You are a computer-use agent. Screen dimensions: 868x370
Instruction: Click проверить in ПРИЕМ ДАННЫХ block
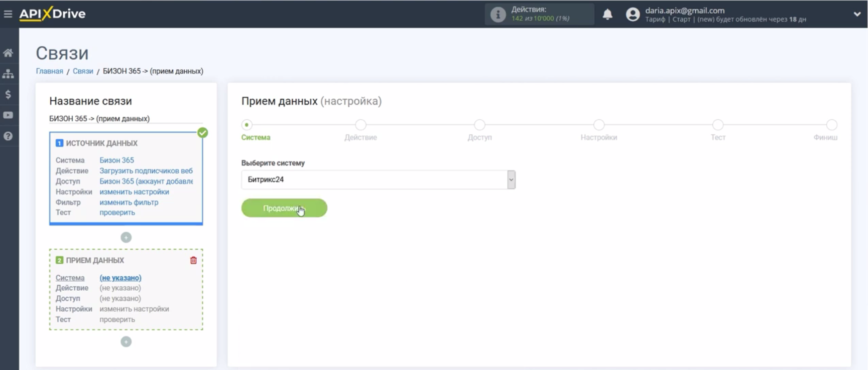tap(117, 319)
